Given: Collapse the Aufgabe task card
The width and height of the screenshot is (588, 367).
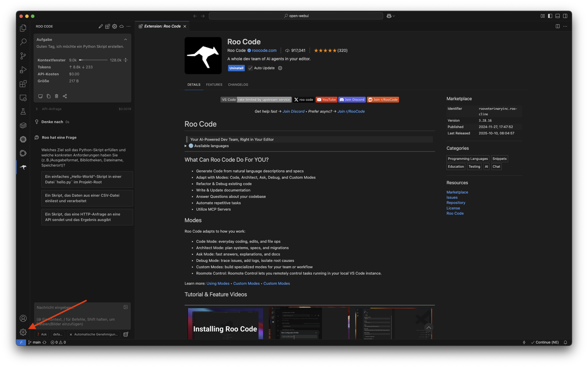Looking at the screenshot, I should tap(126, 40).
